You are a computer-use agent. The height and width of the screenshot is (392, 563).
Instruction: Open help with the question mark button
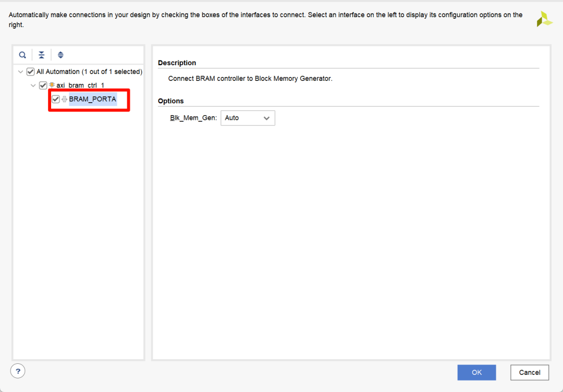[x=18, y=371]
